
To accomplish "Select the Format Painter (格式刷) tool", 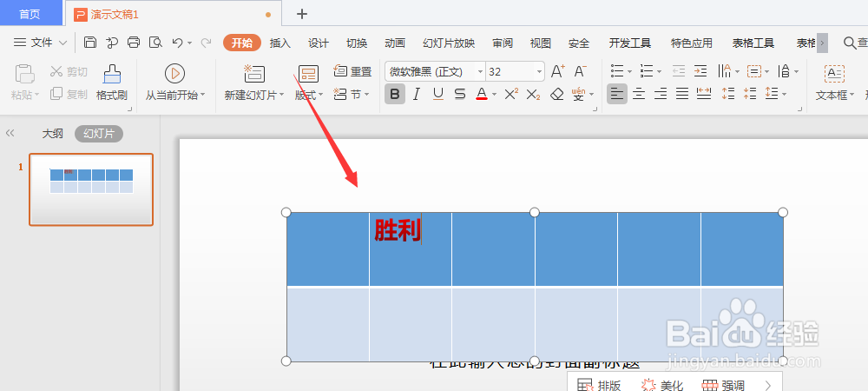I will [112, 82].
